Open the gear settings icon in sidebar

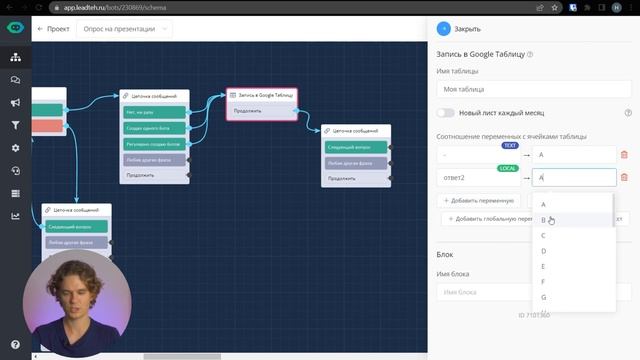click(x=16, y=148)
